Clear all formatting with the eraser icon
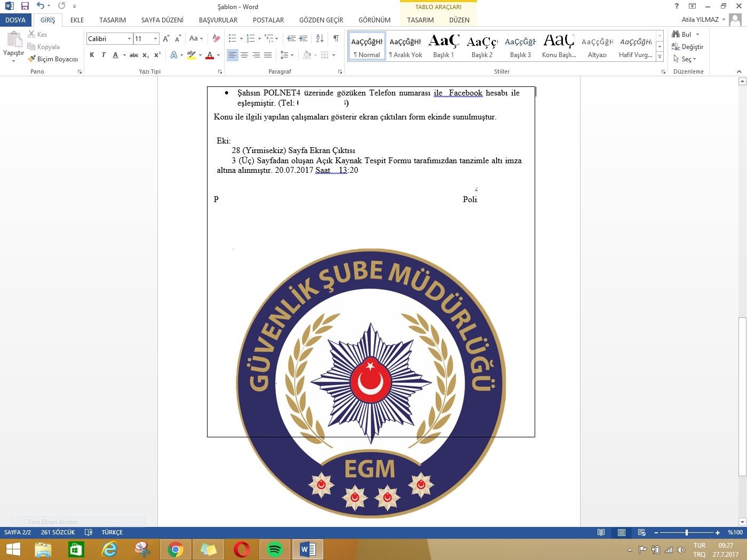Image resolution: width=747 pixels, height=560 pixels. pos(216,38)
